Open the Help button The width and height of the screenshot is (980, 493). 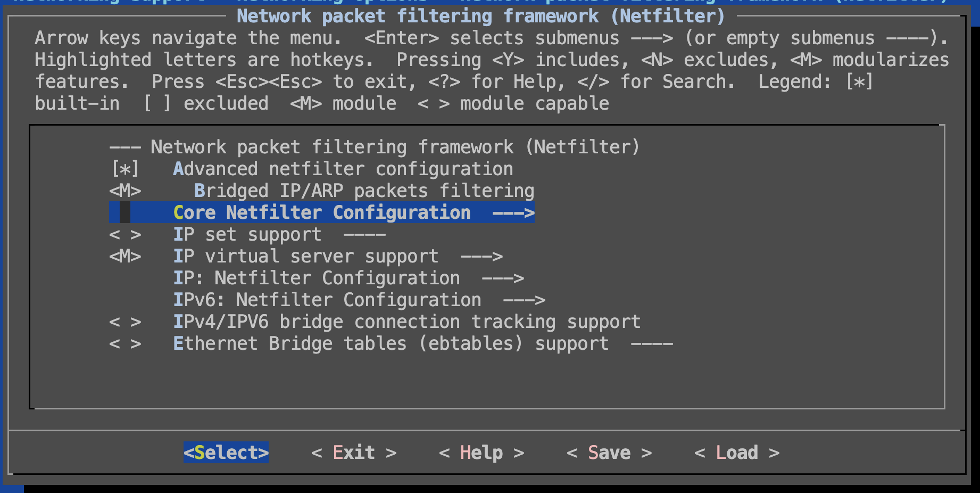(x=481, y=453)
